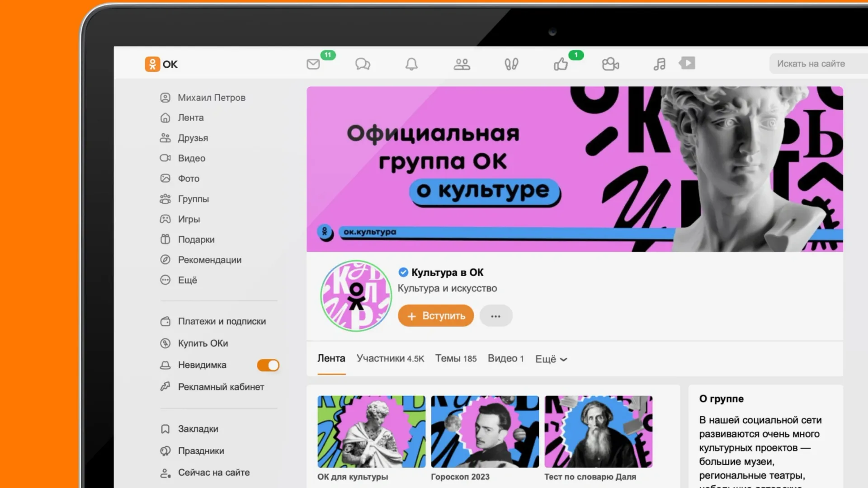
Task: Switch to the Темы 185 tab
Action: [x=456, y=359]
